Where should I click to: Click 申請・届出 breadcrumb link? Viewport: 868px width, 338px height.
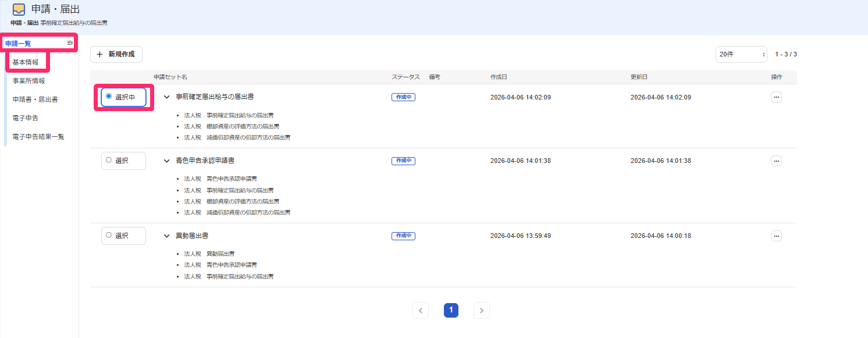coord(24,23)
